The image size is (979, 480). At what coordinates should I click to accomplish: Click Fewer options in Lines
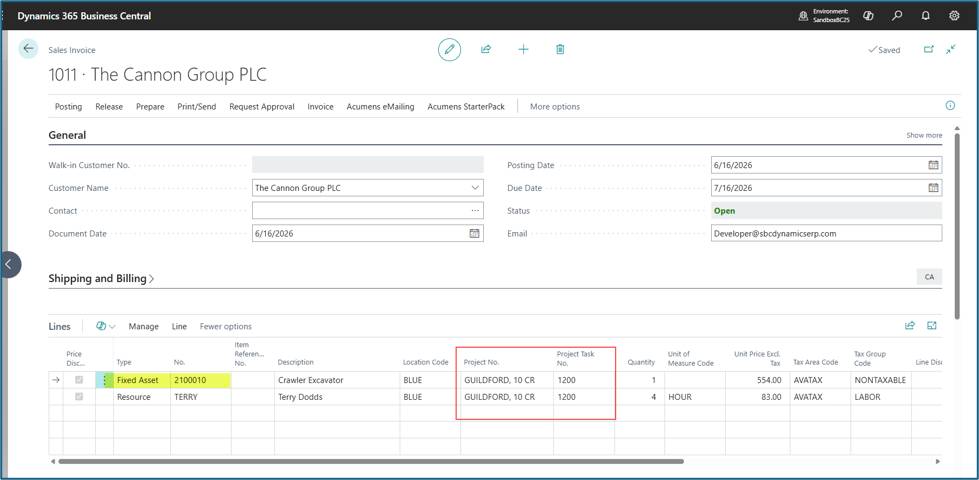(225, 326)
